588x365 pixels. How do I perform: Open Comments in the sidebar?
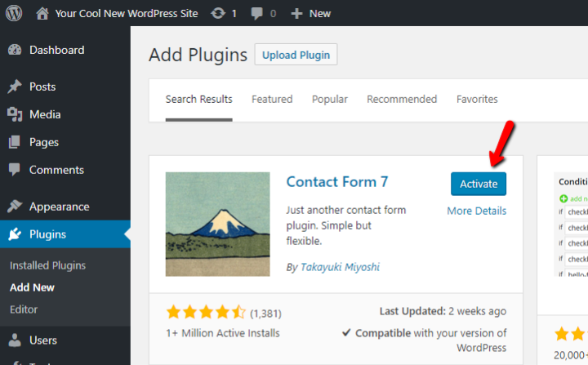[56, 170]
